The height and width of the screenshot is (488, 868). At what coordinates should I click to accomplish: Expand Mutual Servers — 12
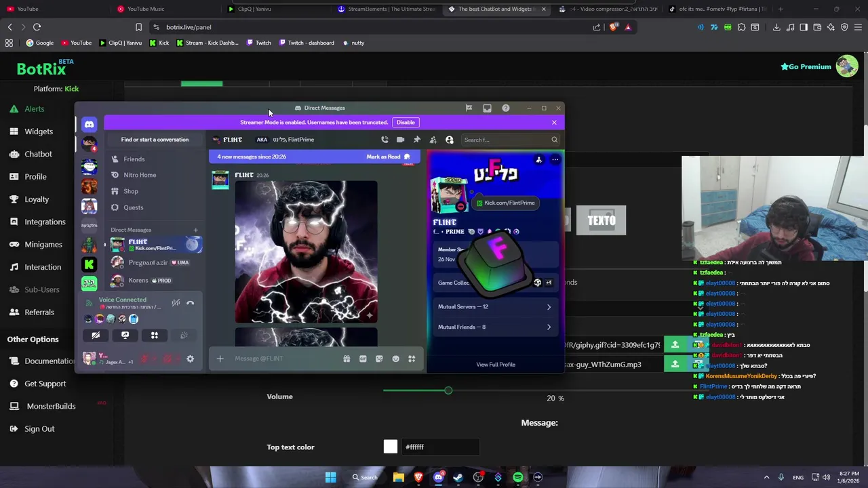(x=494, y=306)
